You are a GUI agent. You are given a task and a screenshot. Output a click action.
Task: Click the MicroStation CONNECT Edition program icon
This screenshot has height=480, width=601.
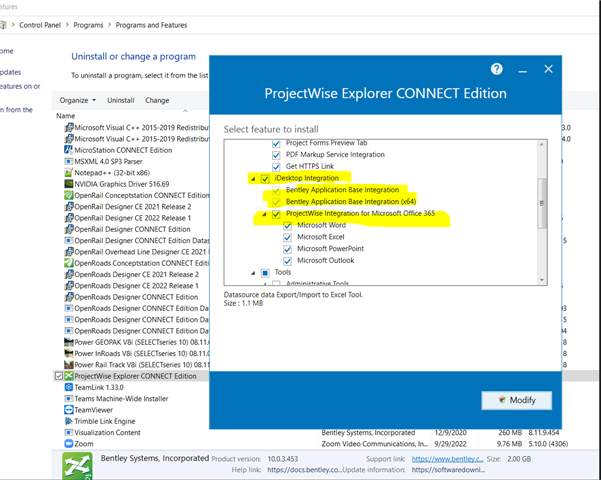pyautogui.click(x=69, y=150)
